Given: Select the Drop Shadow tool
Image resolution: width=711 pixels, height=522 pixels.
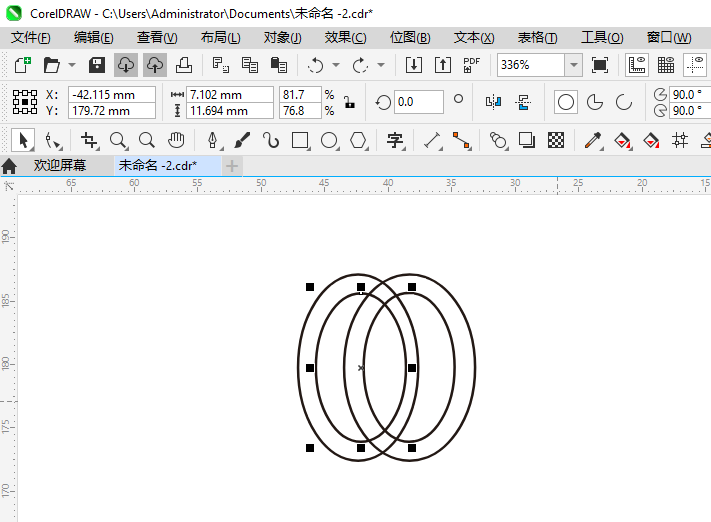Looking at the screenshot, I should tap(526, 140).
